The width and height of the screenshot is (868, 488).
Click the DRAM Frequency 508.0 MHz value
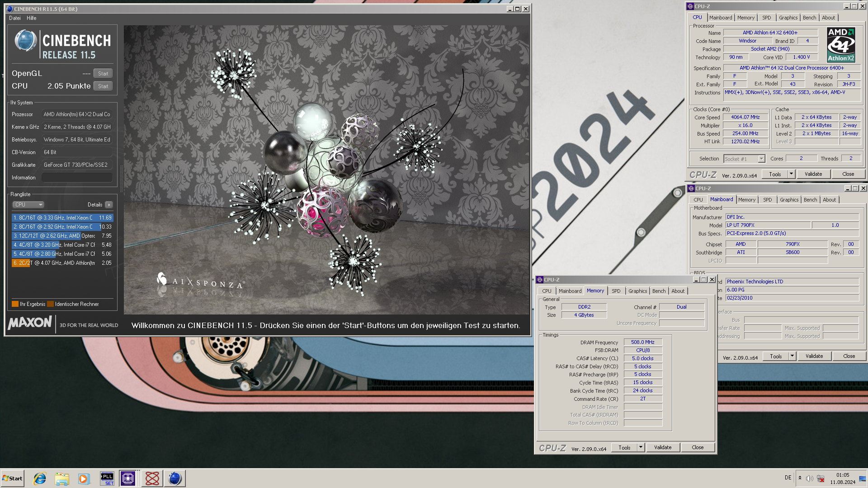coord(642,342)
